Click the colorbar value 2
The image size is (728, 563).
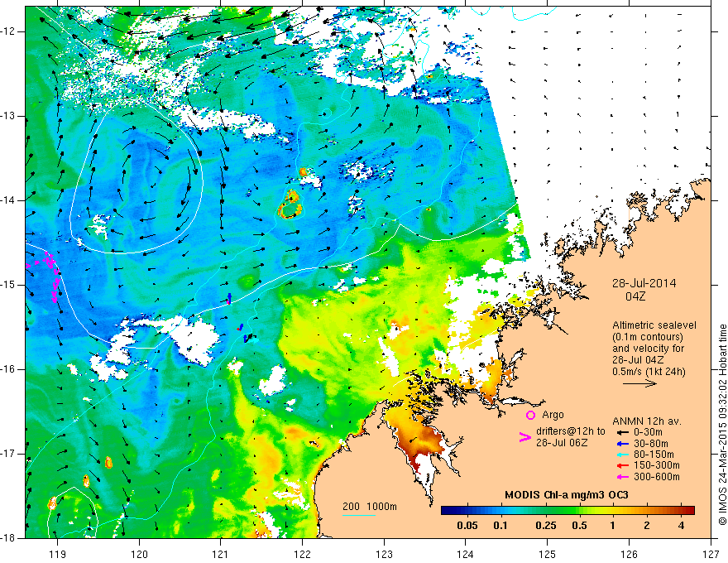pos(647,526)
